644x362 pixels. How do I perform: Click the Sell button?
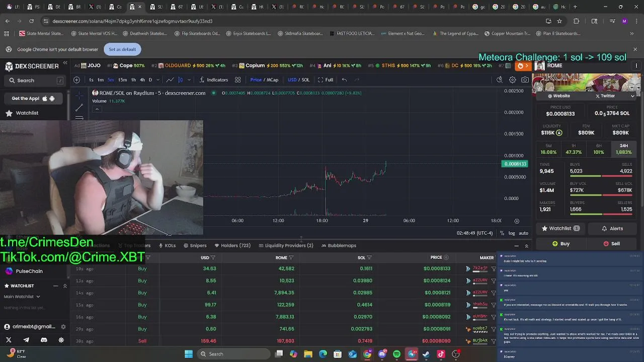[x=612, y=244]
